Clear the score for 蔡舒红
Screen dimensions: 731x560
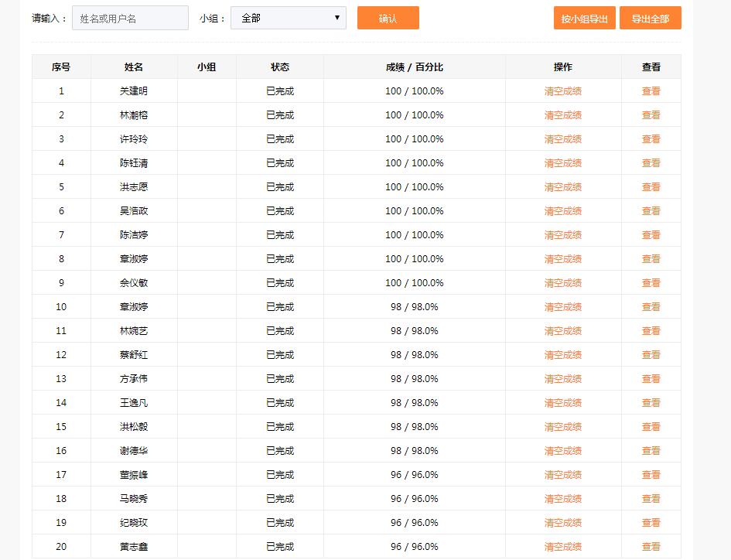tap(562, 355)
